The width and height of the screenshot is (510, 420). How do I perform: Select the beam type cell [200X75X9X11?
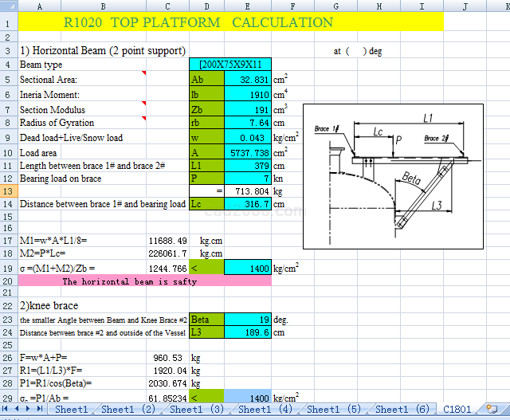pos(231,65)
